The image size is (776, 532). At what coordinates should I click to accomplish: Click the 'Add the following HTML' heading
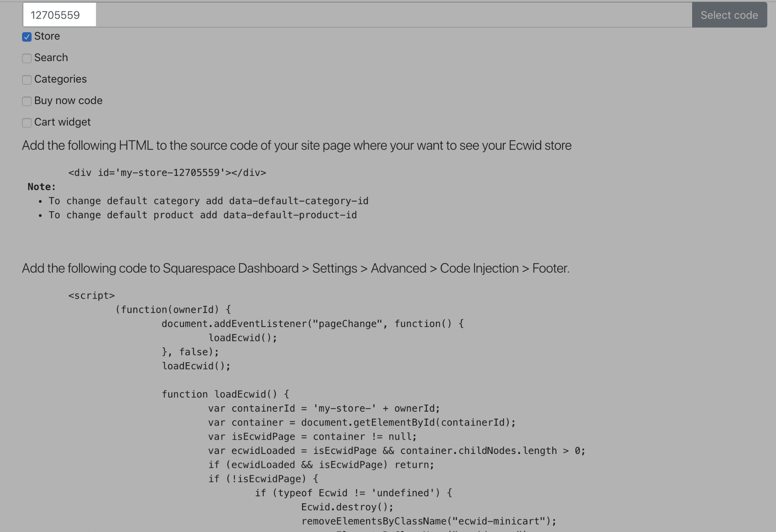click(x=297, y=145)
